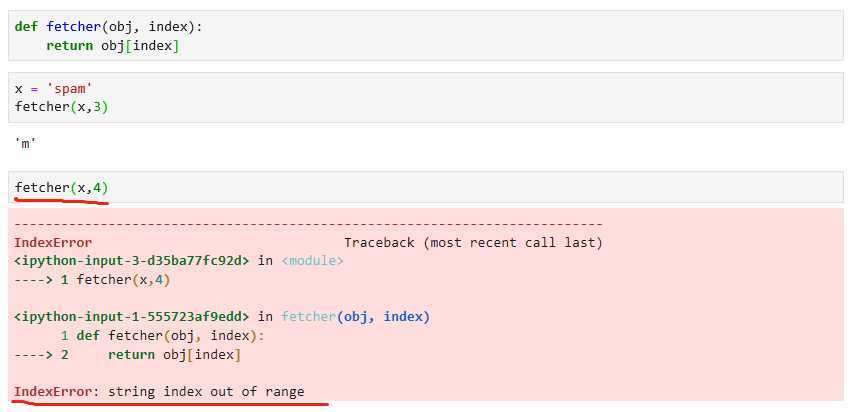Viewport: 855px width, 412px height.
Task: Click the ipython-input-3-d35ba77fc92d reference
Action: click(x=131, y=261)
